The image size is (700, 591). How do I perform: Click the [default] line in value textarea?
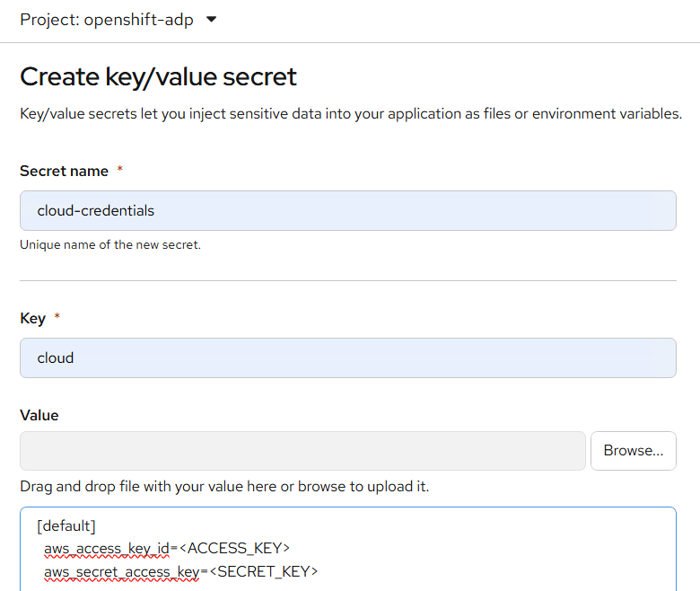[x=66, y=525]
